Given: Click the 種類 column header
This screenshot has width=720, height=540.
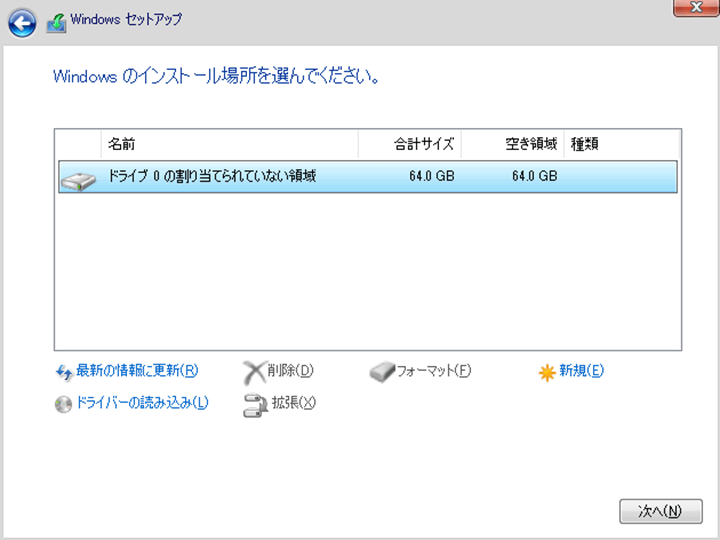Looking at the screenshot, I should click(621, 144).
